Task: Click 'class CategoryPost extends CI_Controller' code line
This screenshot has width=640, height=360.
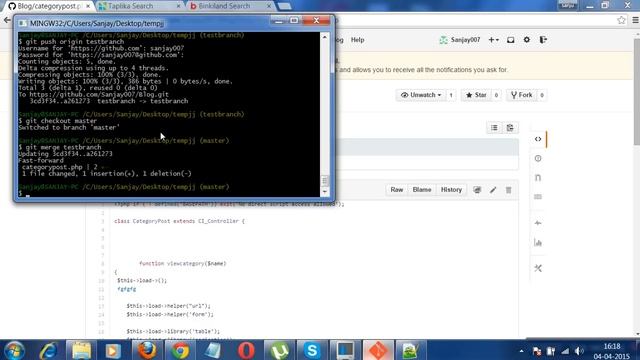Action: (179, 221)
